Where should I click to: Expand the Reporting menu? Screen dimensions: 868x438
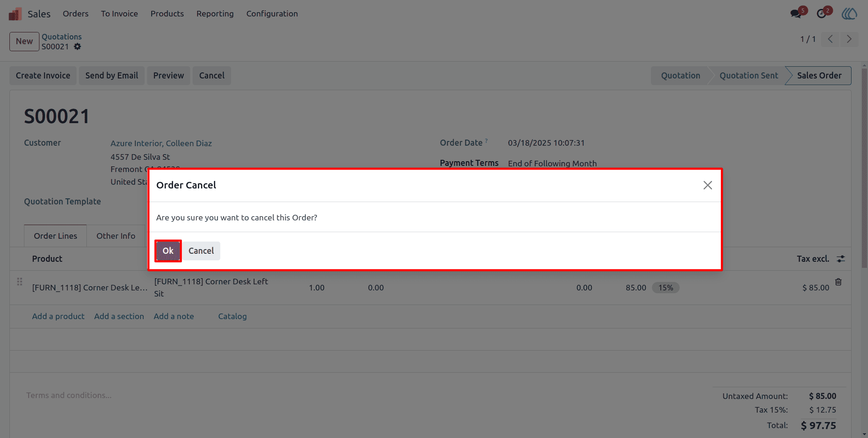coord(215,14)
